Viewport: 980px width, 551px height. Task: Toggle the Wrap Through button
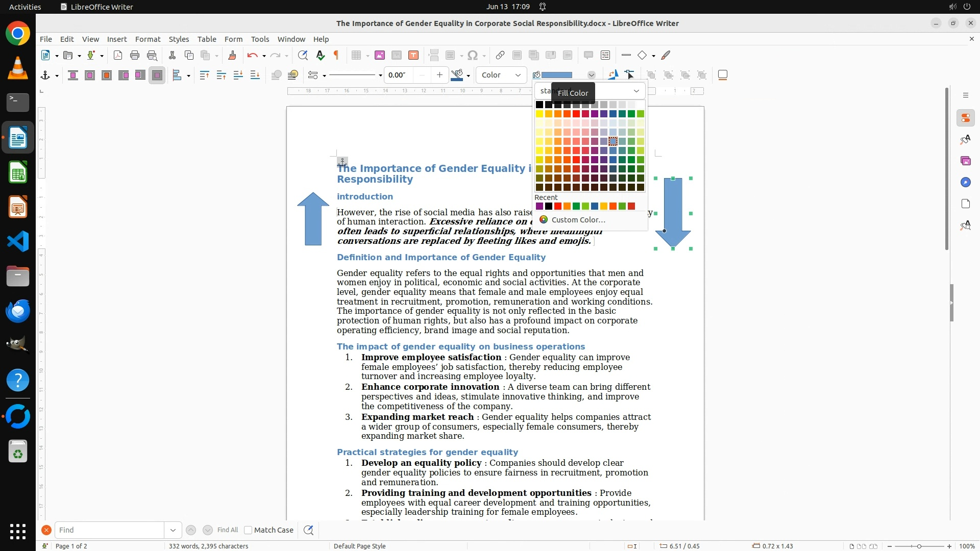click(x=157, y=75)
